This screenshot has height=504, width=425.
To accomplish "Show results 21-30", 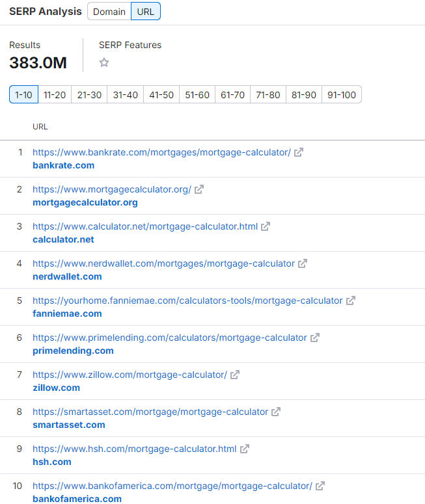I will pyautogui.click(x=89, y=95).
